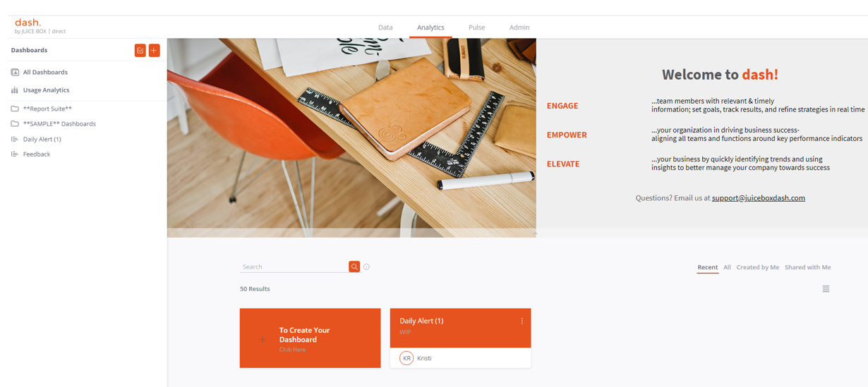Viewport: 868px width, 387px height.
Task: Open Usage Analytics in sidebar
Action: (46, 90)
